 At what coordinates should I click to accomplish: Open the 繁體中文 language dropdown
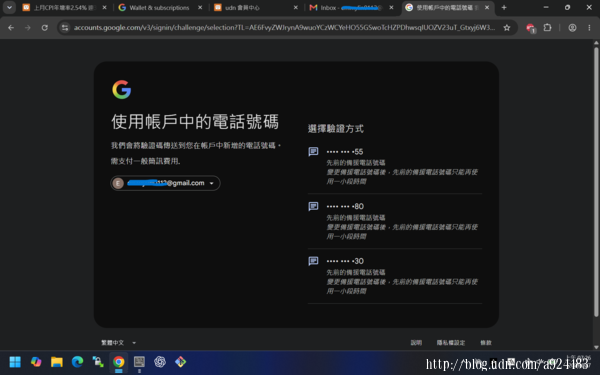click(118, 342)
